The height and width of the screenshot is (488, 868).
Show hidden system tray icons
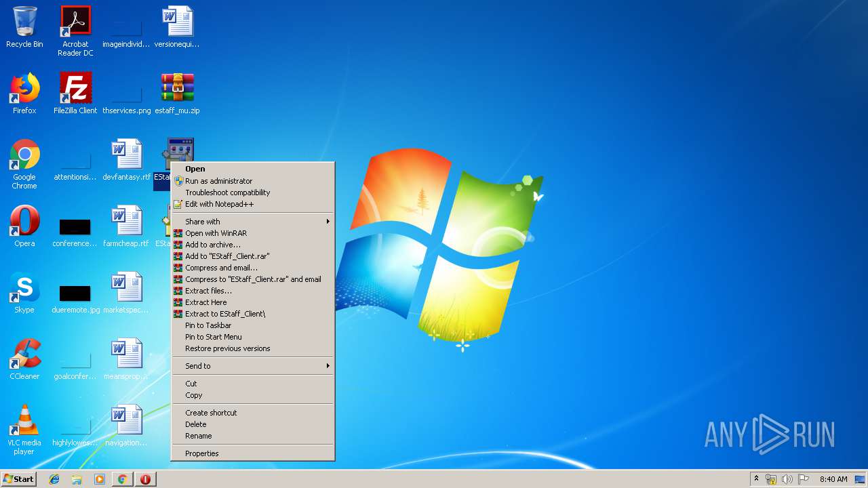[756, 479]
